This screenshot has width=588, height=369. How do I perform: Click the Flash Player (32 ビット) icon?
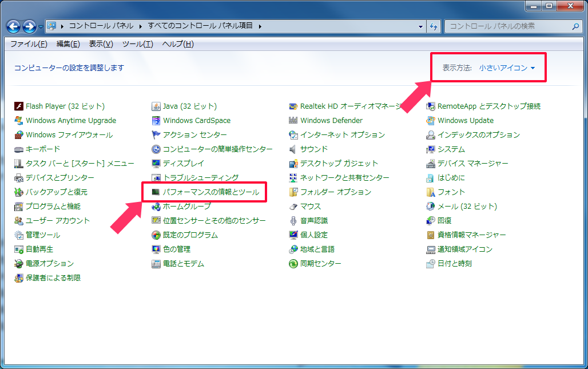click(x=19, y=106)
